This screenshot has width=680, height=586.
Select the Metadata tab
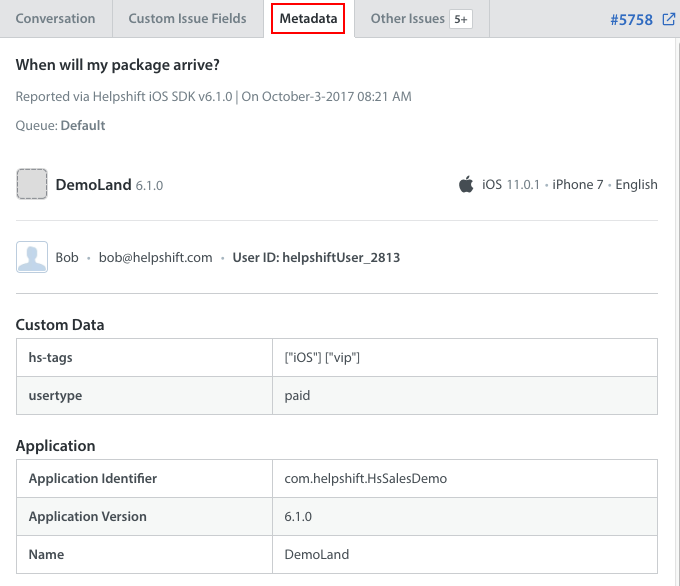tap(308, 19)
